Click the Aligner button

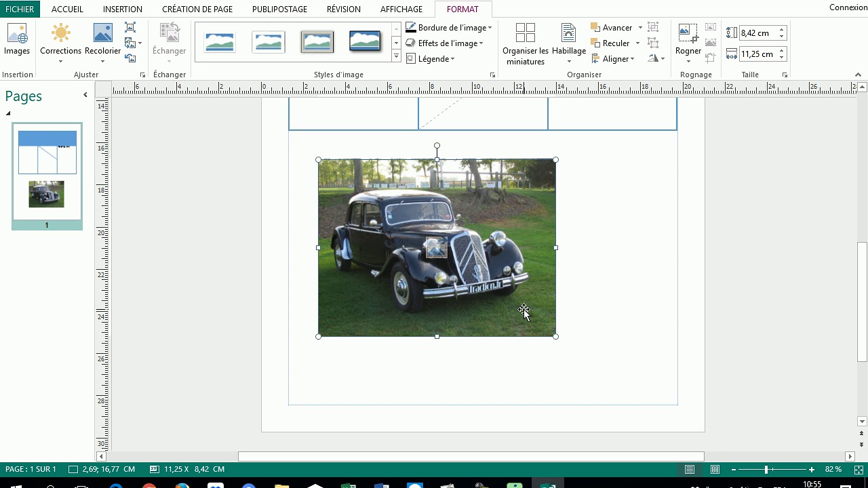coord(614,59)
